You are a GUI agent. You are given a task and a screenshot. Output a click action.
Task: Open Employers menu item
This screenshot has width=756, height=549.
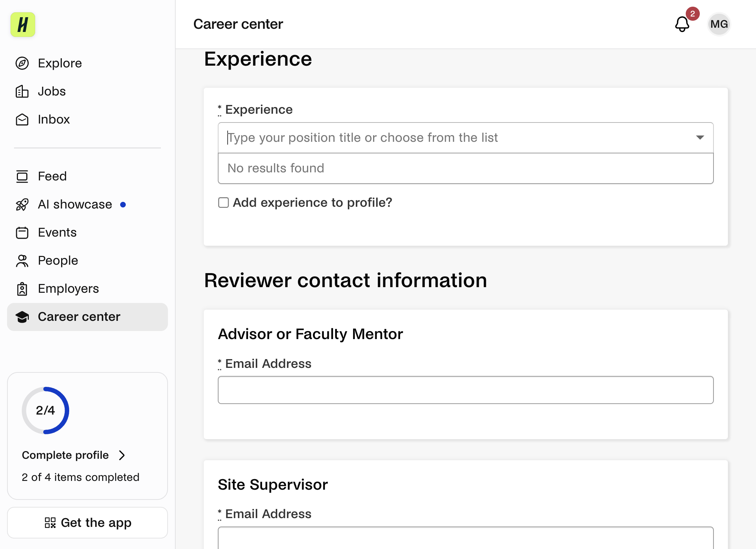[87, 289]
